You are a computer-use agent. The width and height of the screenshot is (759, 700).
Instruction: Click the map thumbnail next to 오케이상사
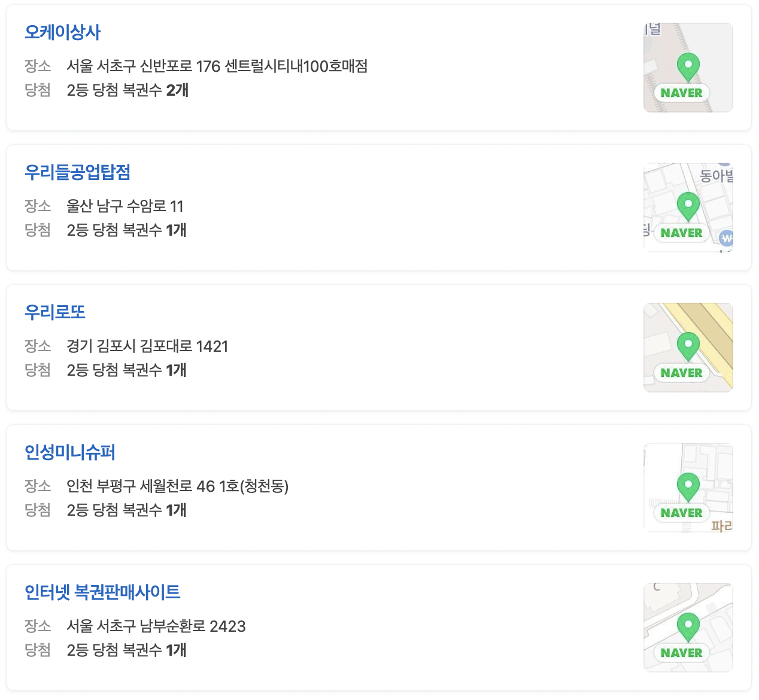(x=688, y=67)
